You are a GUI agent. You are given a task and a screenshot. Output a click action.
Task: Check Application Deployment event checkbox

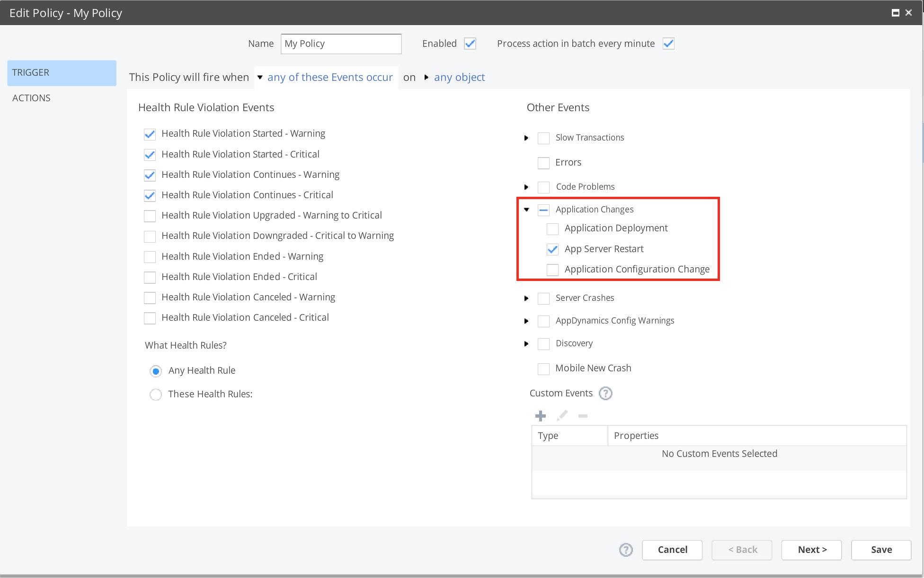point(552,228)
